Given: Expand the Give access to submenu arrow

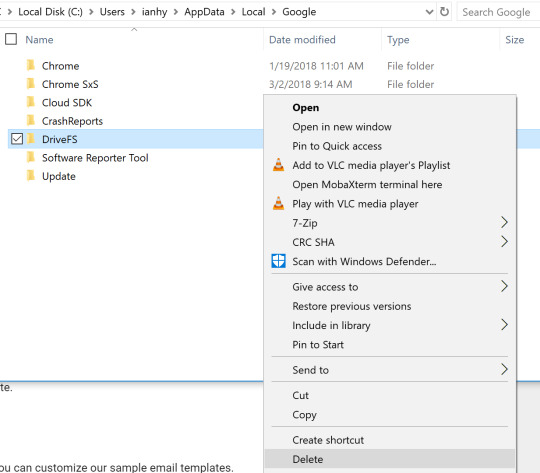Looking at the screenshot, I should [504, 286].
